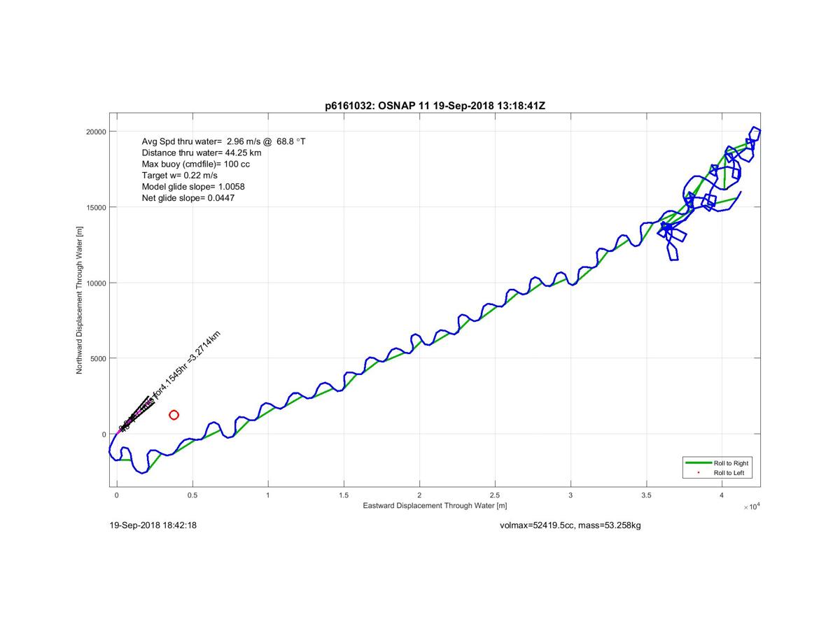The width and height of the screenshot is (840, 622).
Task: Click the y-axis tick label 15000
Action: (97, 207)
